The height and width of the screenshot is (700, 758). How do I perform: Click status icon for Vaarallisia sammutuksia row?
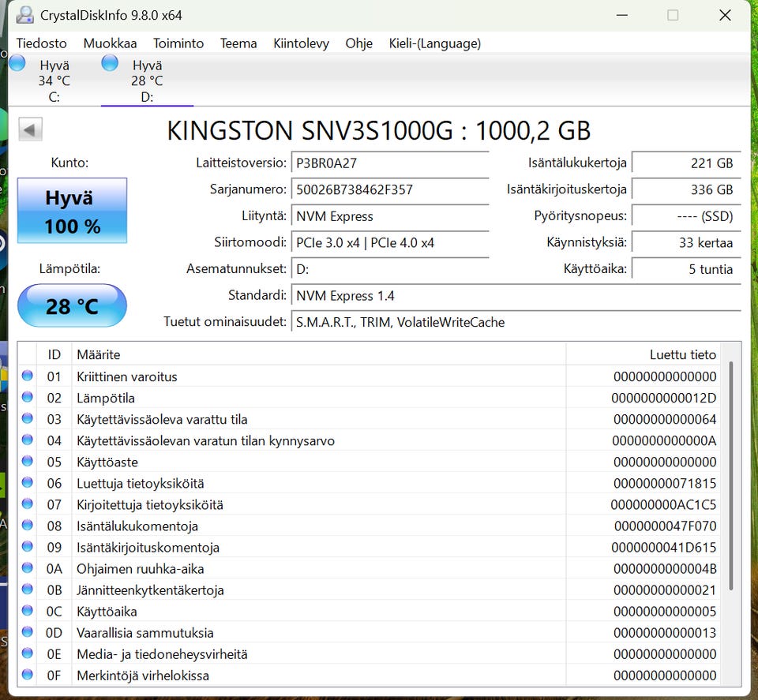tap(28, 632)
